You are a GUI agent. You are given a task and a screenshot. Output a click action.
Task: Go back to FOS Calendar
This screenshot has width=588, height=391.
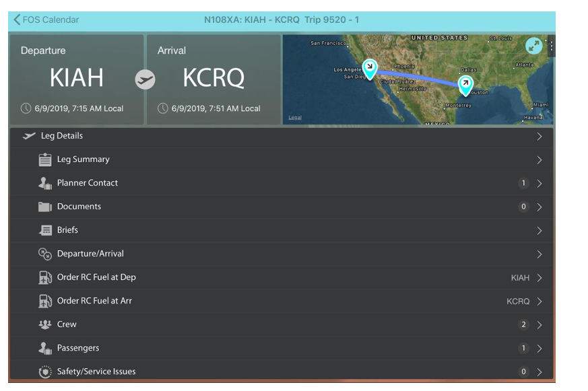coord(46,20)
